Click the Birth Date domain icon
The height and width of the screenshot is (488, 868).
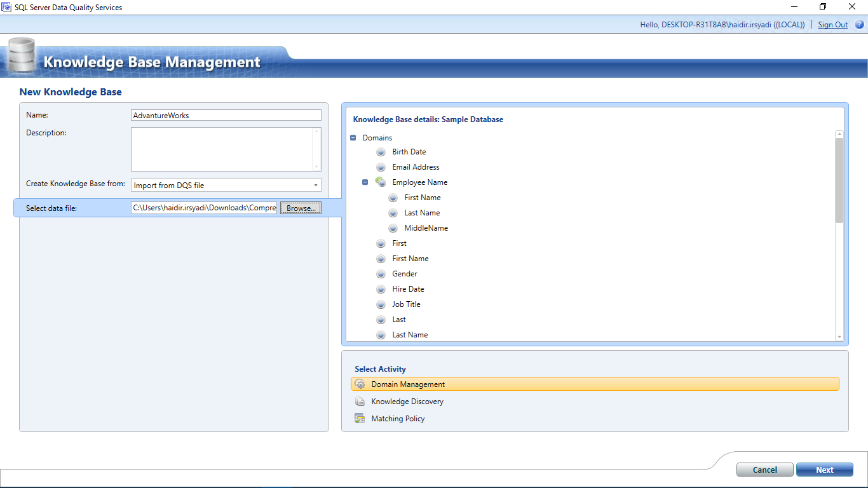coord(381,151)
